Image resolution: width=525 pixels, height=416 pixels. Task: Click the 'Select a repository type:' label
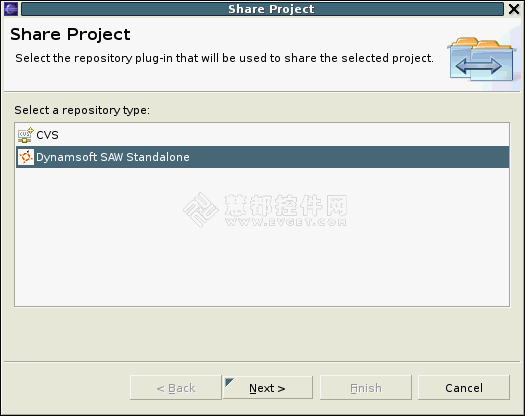click(82, 110)
